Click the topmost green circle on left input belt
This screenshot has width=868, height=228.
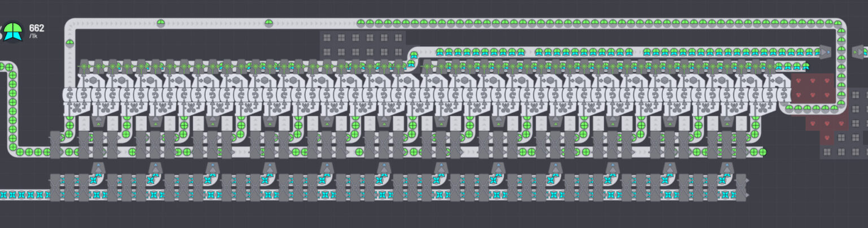tap(10, 67)
